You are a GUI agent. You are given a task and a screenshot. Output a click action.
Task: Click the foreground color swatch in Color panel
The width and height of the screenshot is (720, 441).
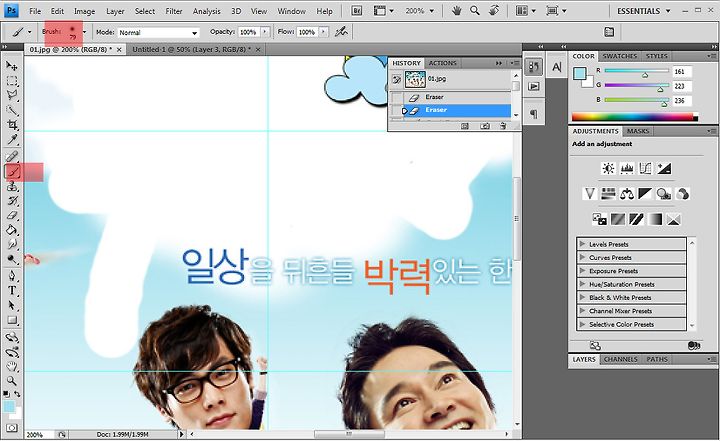tap(579, 74)
